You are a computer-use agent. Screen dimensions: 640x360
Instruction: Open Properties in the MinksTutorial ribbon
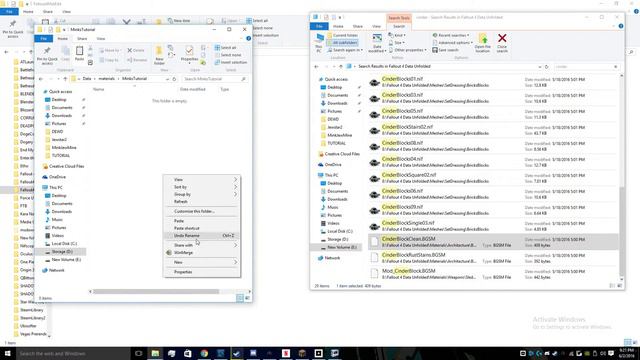pyautogui.click(x=189, y=54)
